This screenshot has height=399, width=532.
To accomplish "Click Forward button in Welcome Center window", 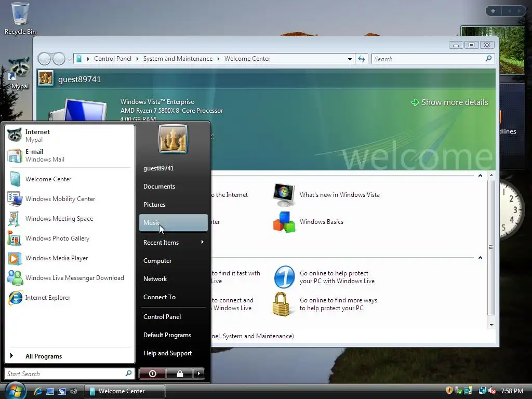I will coord(59,59).
